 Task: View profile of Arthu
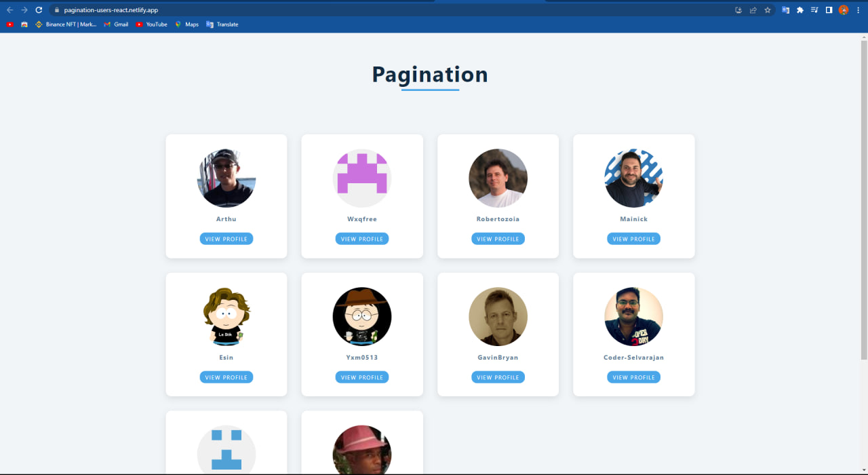(226, 239)
